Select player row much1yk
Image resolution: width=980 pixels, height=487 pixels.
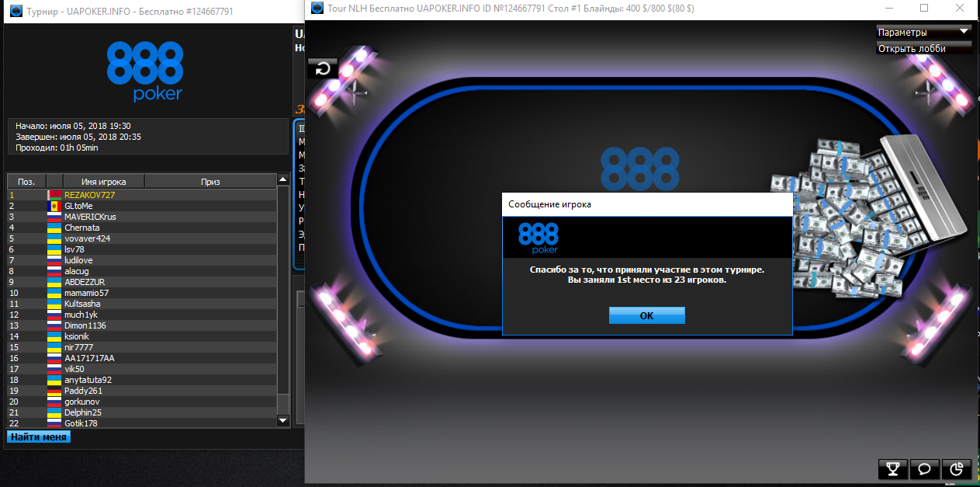pos(142,315)
